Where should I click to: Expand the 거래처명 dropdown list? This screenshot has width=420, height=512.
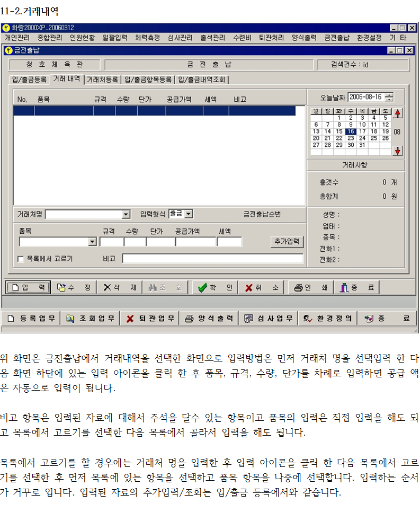pyautogui.click(x=126, y=214)
